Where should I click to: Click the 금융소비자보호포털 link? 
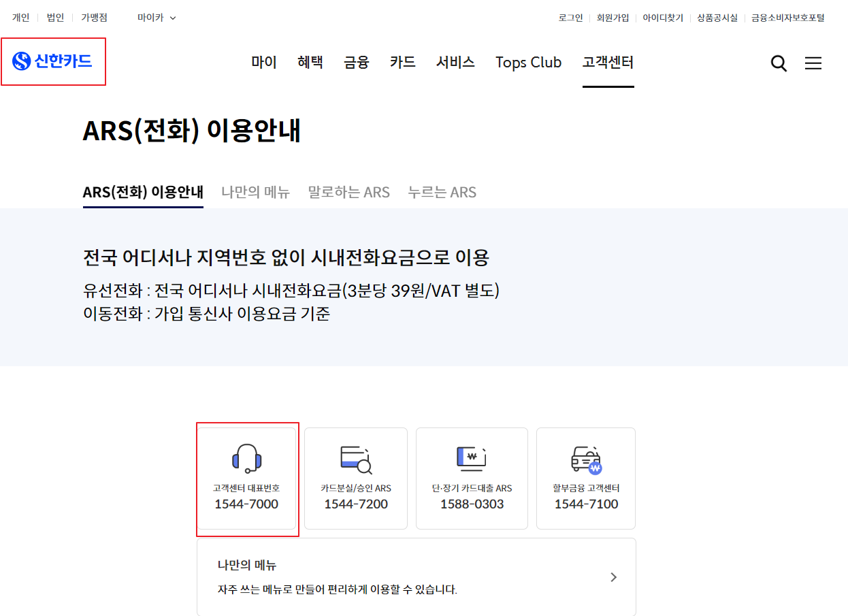click(x=788, y=18)
